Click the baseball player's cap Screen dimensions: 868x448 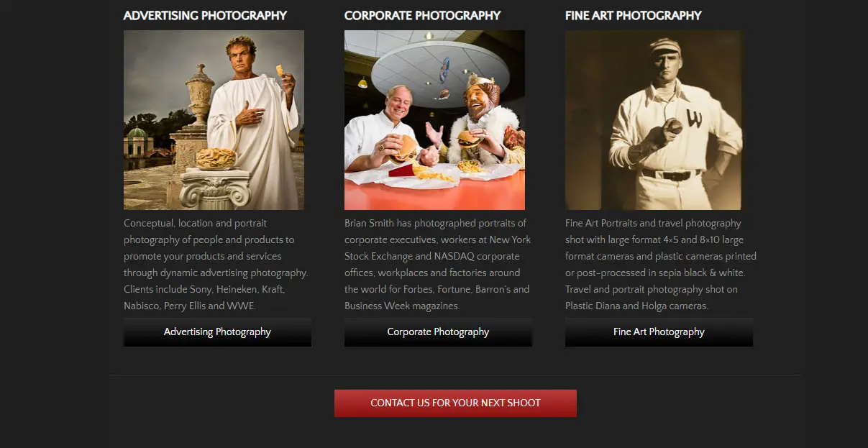click(664, 47)
